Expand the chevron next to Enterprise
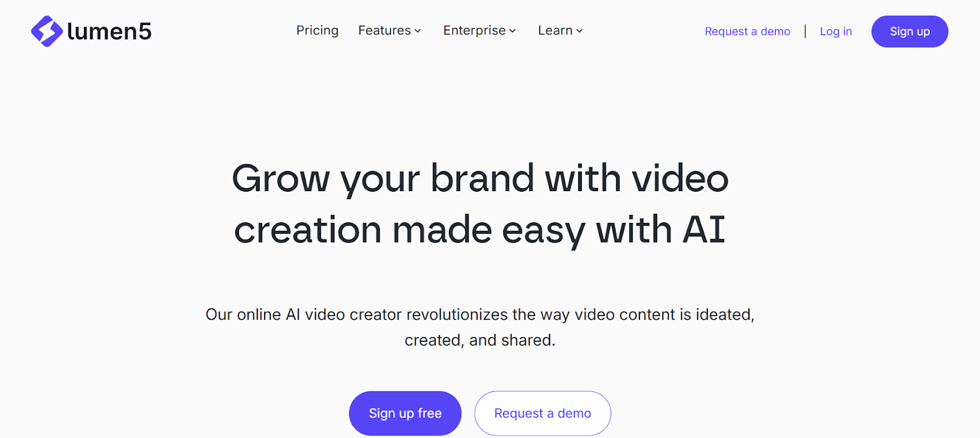 coord(513,31)
